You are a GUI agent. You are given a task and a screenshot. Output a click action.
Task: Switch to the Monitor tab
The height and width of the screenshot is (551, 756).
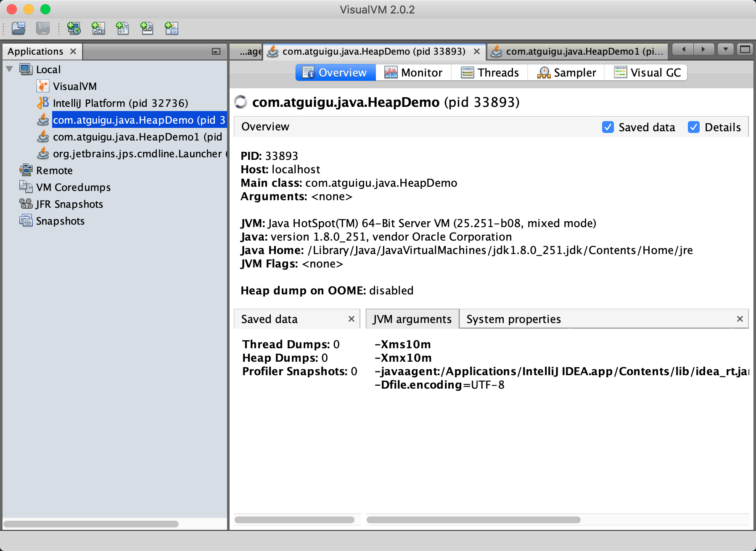point(413,73)
